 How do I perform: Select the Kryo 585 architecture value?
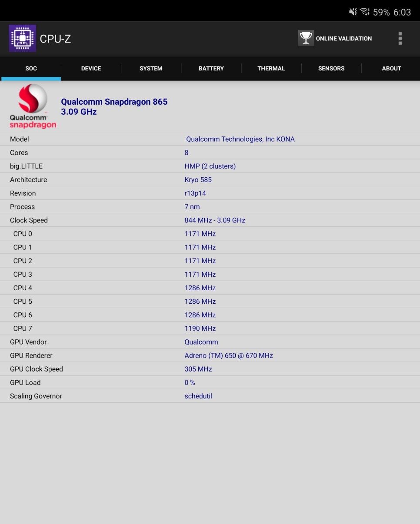[198, 179]
